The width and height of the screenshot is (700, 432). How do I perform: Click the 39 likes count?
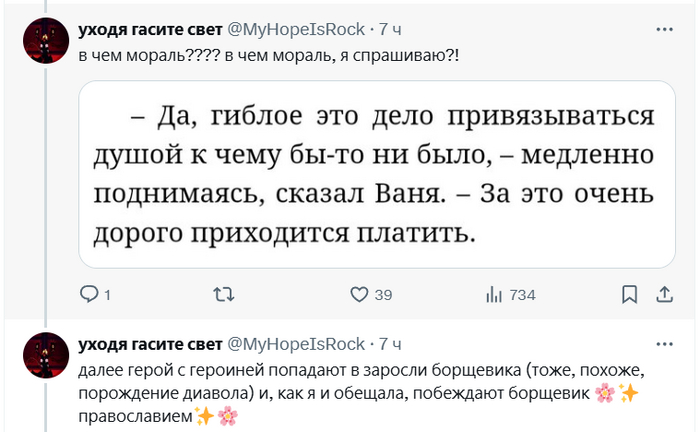(x=383, y=295)
